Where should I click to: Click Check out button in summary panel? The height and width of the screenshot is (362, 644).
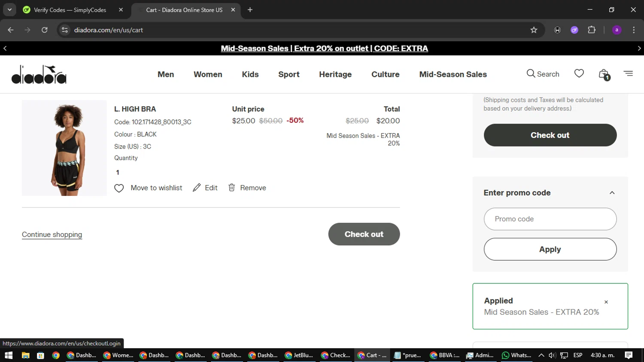(550, 135)
